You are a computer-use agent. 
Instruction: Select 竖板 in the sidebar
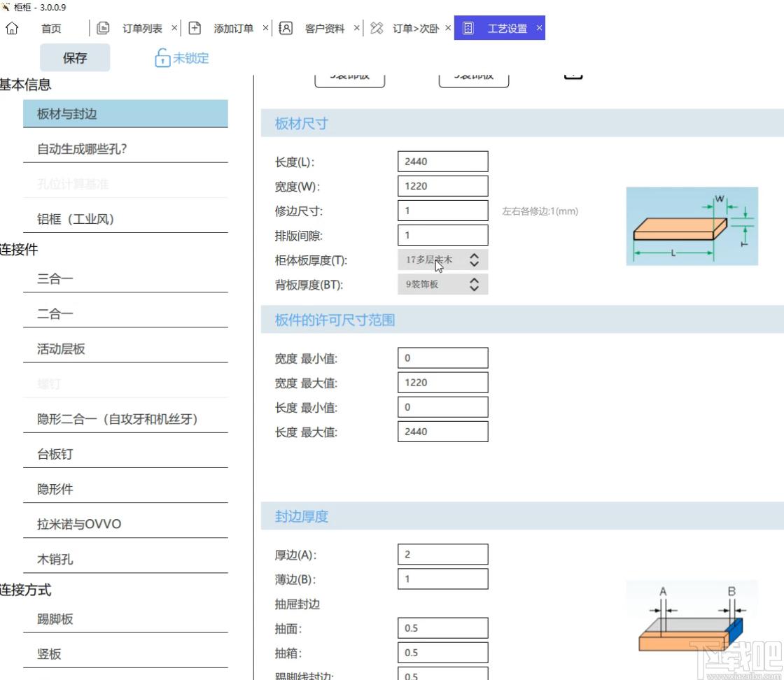point(125,653)
